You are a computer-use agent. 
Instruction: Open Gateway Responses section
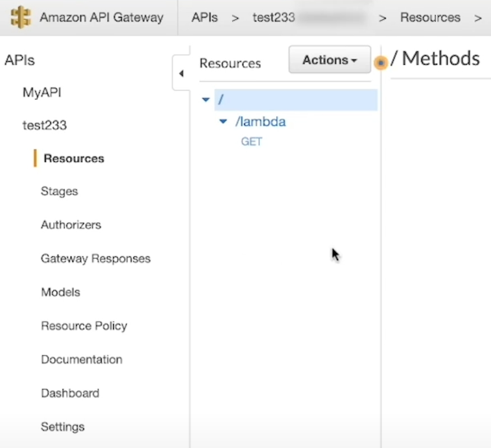click(96, 258)
